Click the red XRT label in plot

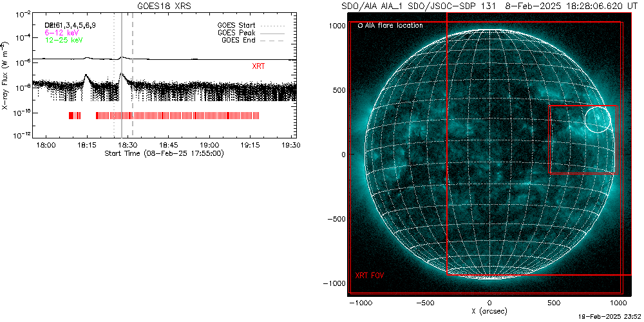click(258, 66)
